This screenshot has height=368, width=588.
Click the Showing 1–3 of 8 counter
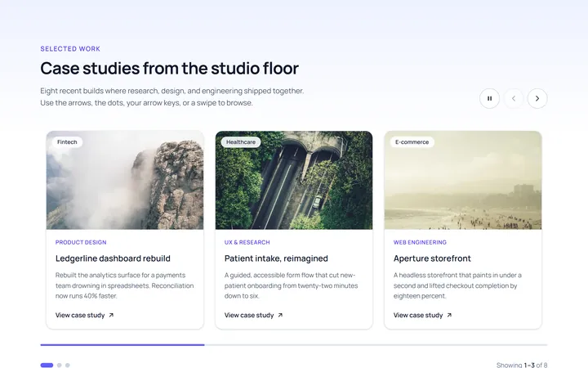click(522, 365)
